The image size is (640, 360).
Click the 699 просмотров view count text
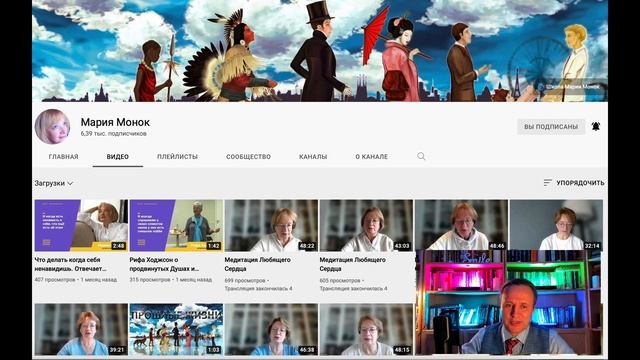tap(245, 280)
